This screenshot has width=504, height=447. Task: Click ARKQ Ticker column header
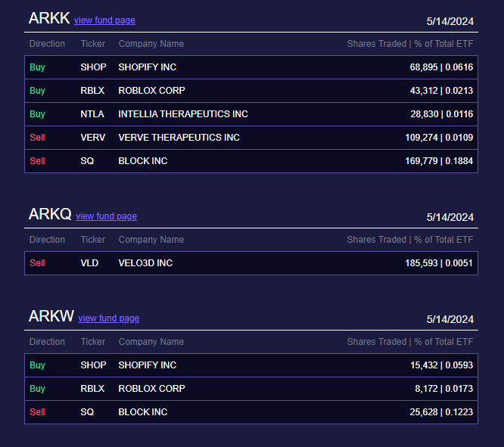pyautogui.click(x=93, y=240)
